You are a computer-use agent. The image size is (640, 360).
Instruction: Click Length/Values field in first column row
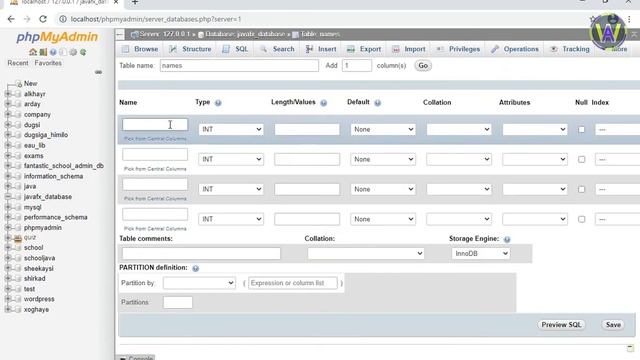click(x=307, y=129)
